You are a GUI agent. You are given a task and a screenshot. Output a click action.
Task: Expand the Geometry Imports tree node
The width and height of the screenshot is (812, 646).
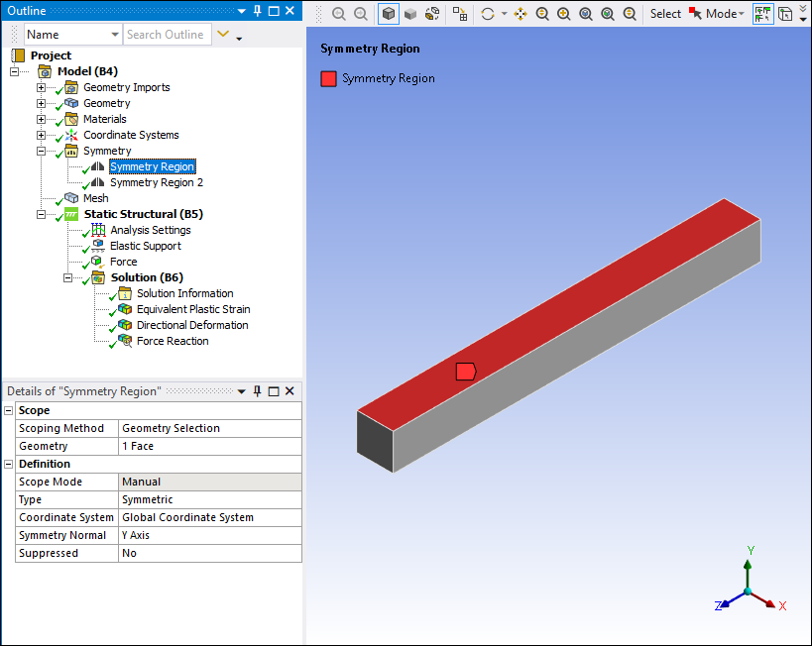[x=41, y=88]
